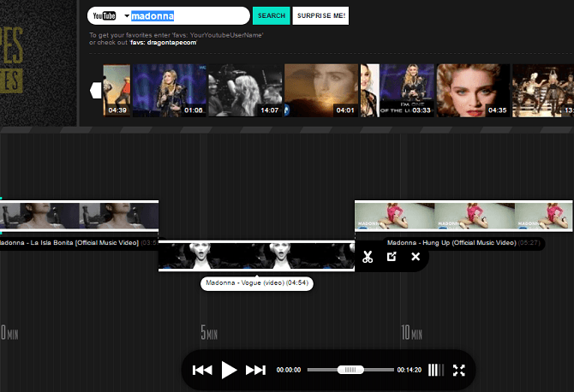The width and height of the screenshot is (574, 392).
Task: Click the volume bars icon in player
Action: [436, 370]
